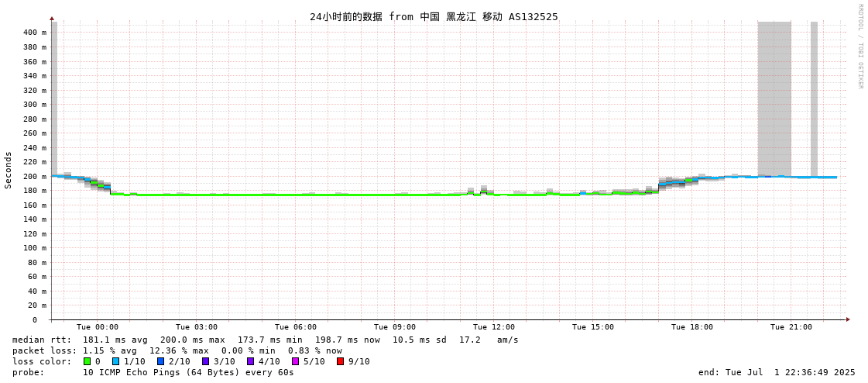This screenshot has height=383, width=868.
Task: Click the gray spike at graph start
Action: (54, 98)
